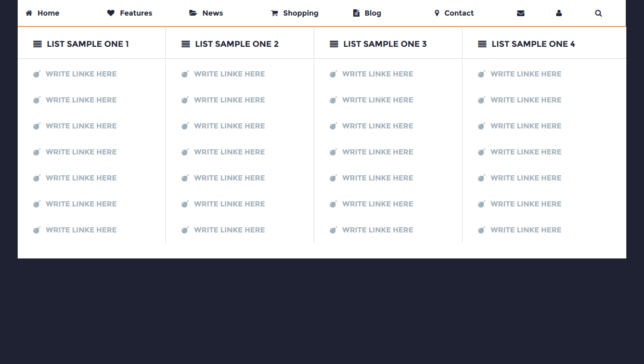
Task: Click the list icon beside List Sample One 1
Action: point(37,44)
